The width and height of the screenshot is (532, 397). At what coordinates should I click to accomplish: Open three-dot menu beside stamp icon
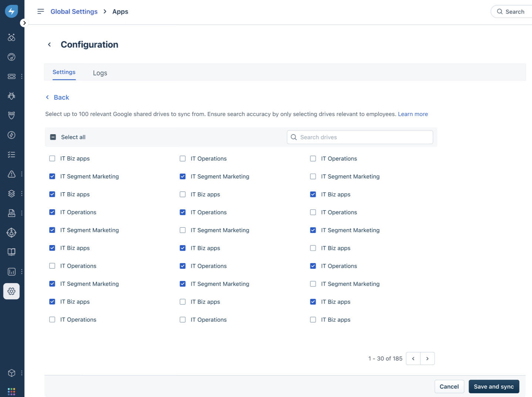point(22,213)
